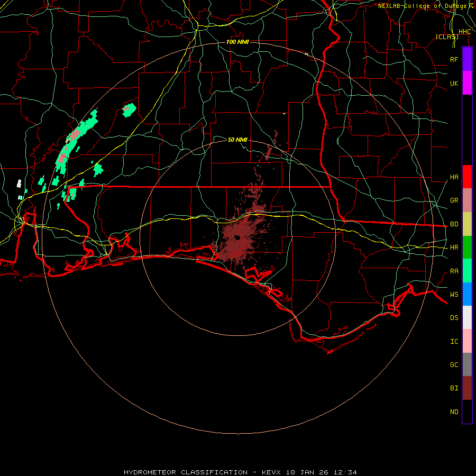The width and height of the screenshot is (476, 476).
Task: Select the GR graupel color swatch in legend
Action: 467,200
